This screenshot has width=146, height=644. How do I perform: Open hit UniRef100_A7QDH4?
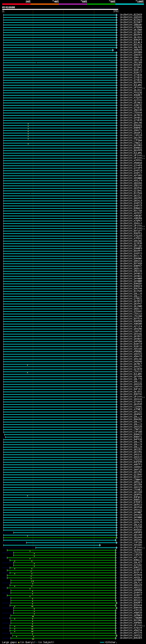click(x=131, y=27)
